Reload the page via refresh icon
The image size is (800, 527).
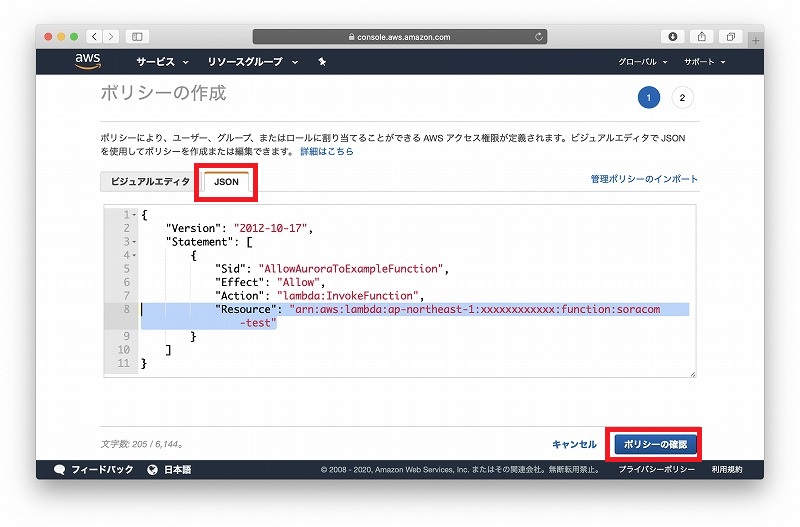coord(538,37)
